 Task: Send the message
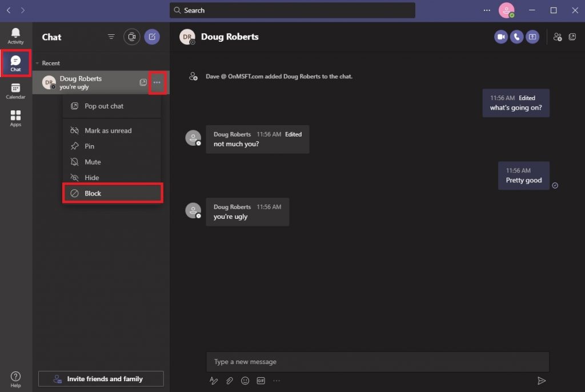pos(542,381)
